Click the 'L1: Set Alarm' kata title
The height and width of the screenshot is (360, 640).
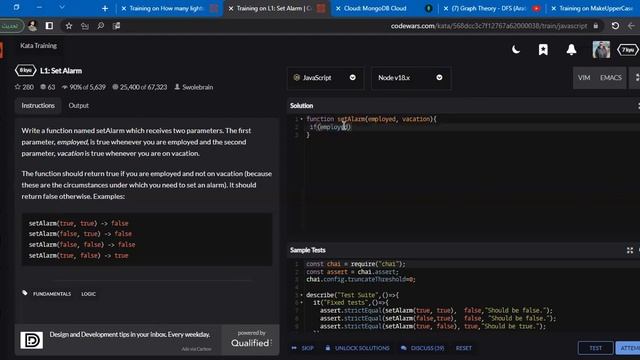61,71
